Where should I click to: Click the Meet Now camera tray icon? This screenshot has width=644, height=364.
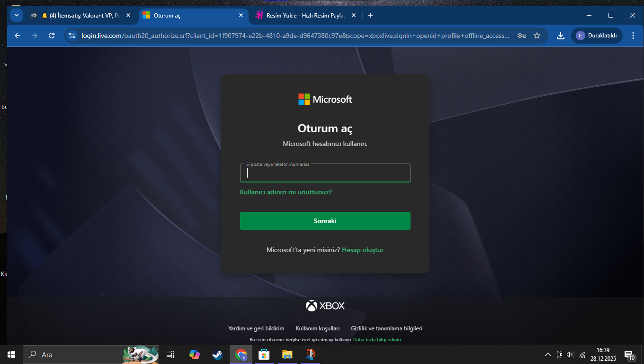[x=559, y=355]
